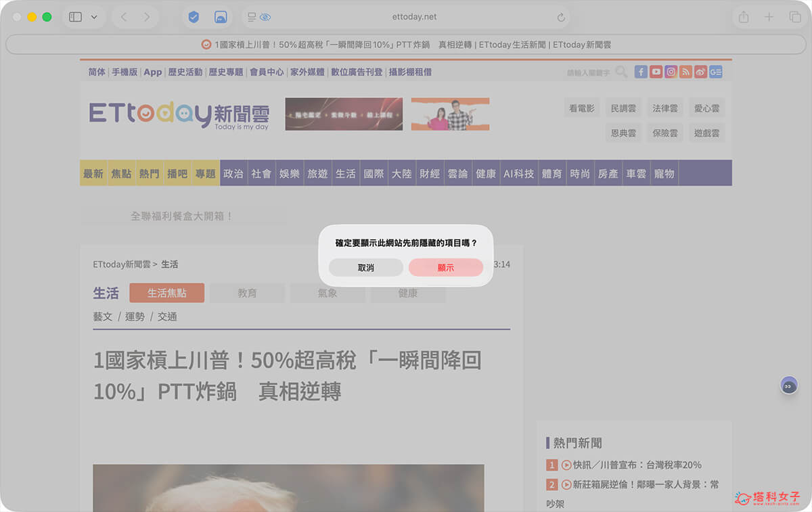Select 政治 in the navigation bar

pyautogui.click(x=233, y=174)
